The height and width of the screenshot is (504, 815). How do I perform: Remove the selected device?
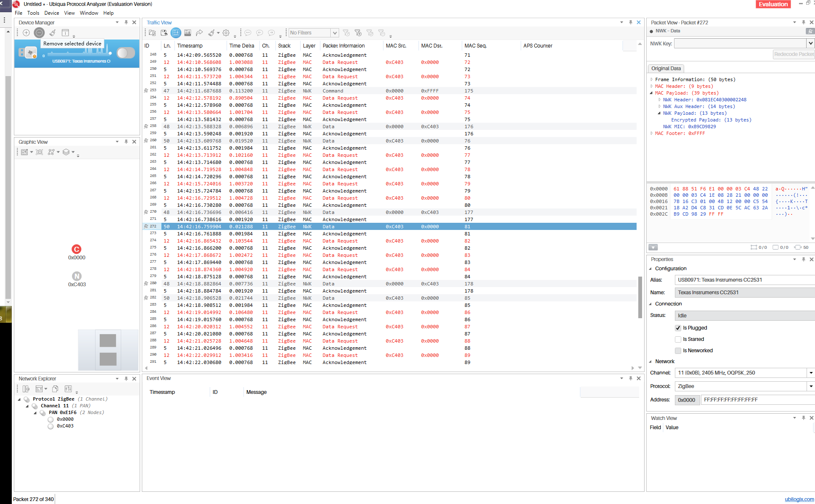39,32
